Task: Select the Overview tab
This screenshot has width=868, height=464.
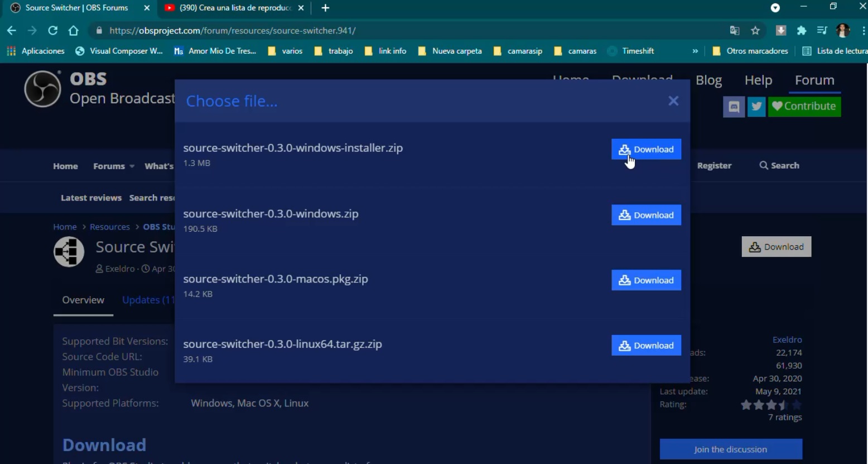Action: [83, 300]
